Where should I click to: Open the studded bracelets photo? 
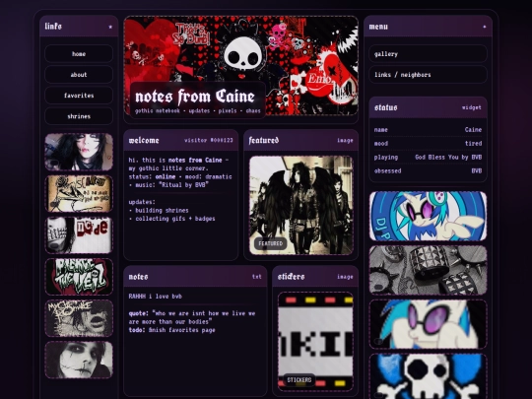coord(428,270)
